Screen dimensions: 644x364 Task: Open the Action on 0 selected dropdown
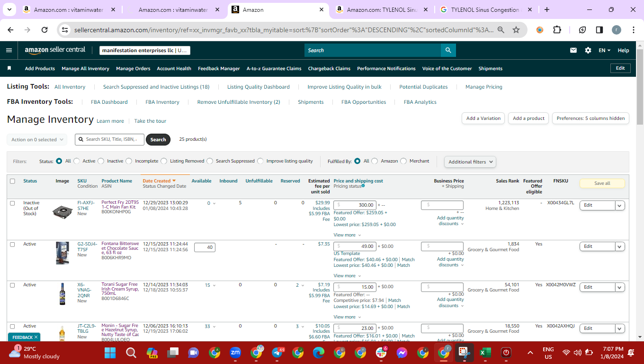37,139
